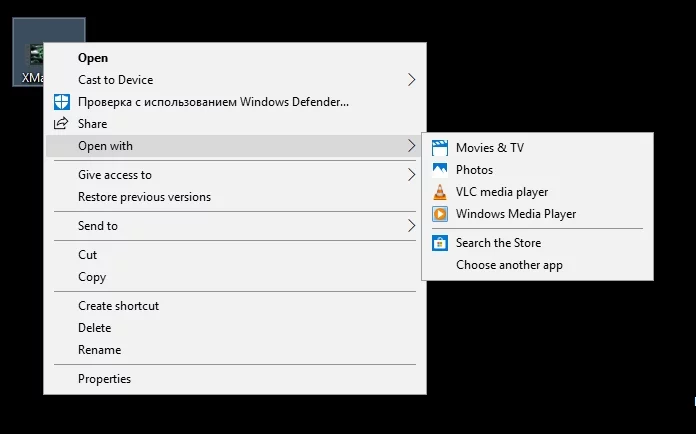Click the VLC media player cone icon
696x434 pixels.
[x=439, y=192]
